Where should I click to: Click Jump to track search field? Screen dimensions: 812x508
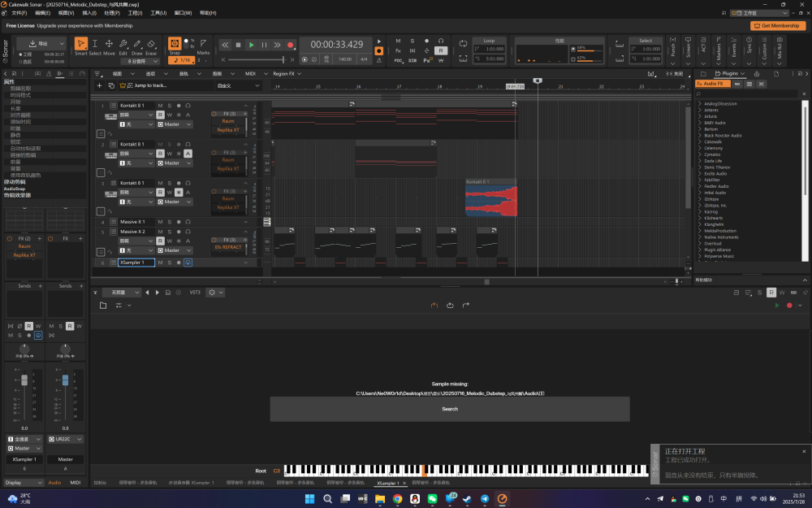point(166,85)
